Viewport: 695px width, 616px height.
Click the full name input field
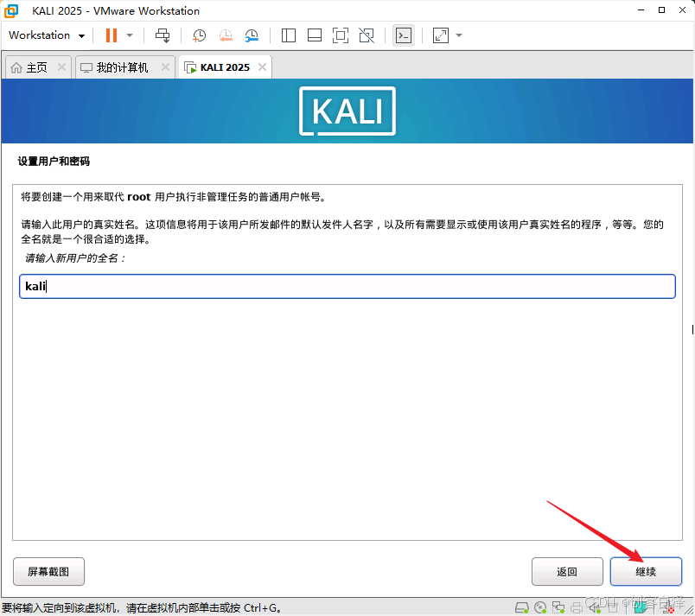(x=347, y=287)
